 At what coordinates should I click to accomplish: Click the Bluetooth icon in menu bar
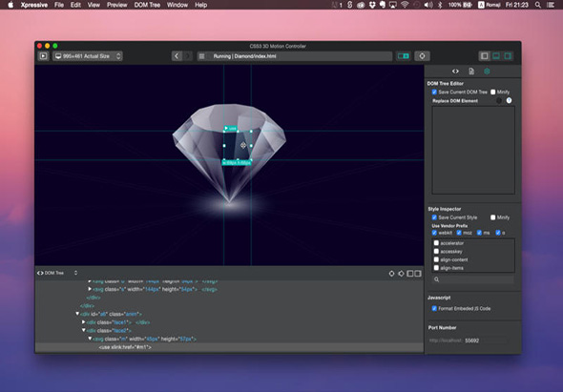click(x=440, y=5)
